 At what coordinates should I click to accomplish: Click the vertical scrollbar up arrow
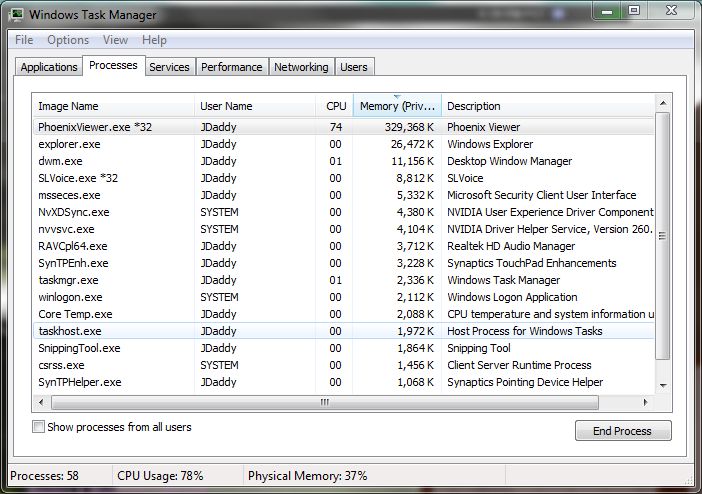tap(663, 103)
